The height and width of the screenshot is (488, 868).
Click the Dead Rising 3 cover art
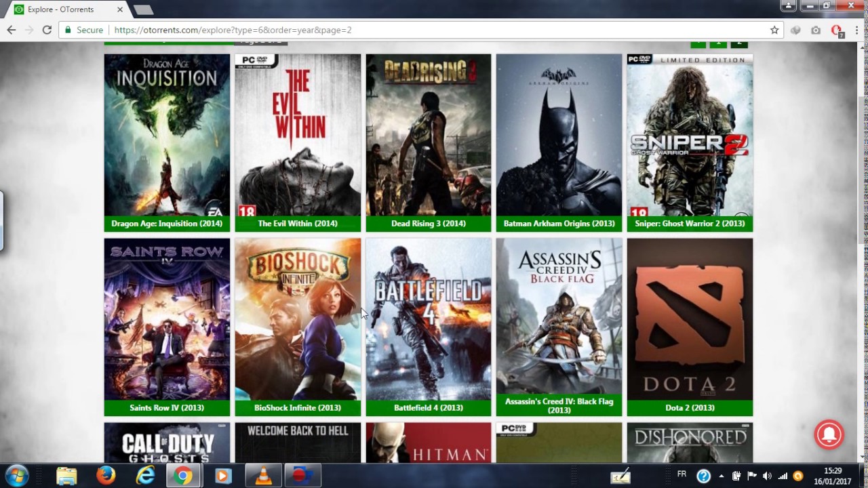429,135
